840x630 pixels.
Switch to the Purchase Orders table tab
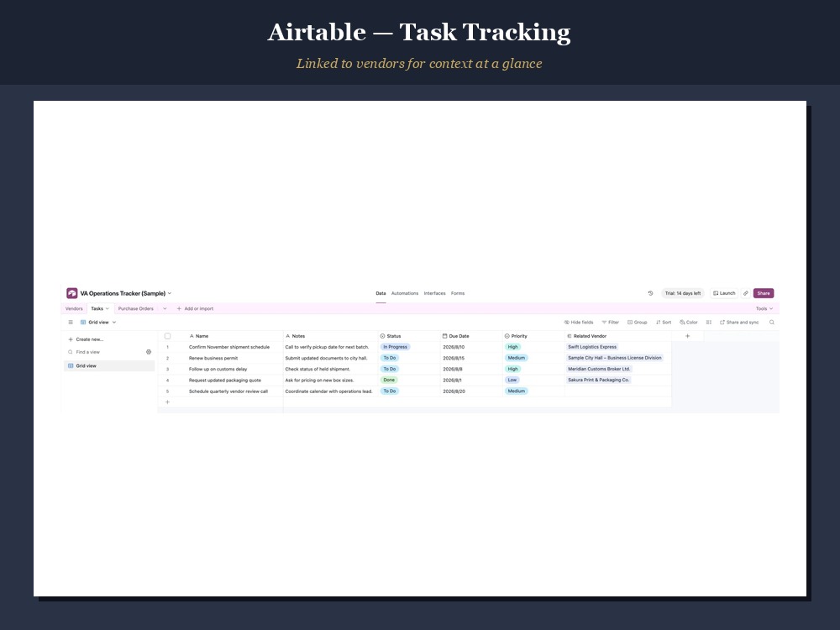[x=135, y=308]
